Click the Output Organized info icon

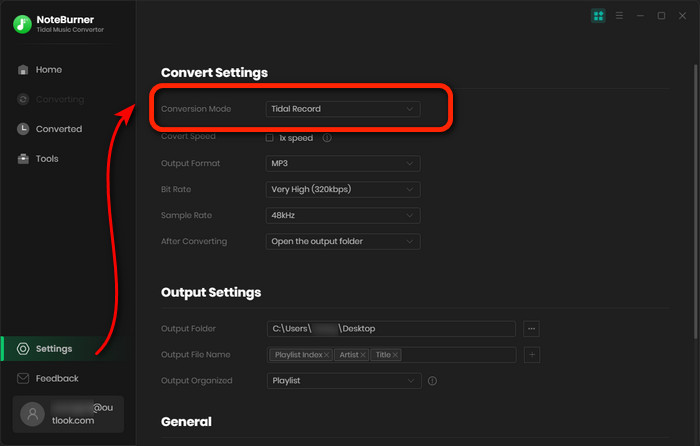(x=432, y=381)
